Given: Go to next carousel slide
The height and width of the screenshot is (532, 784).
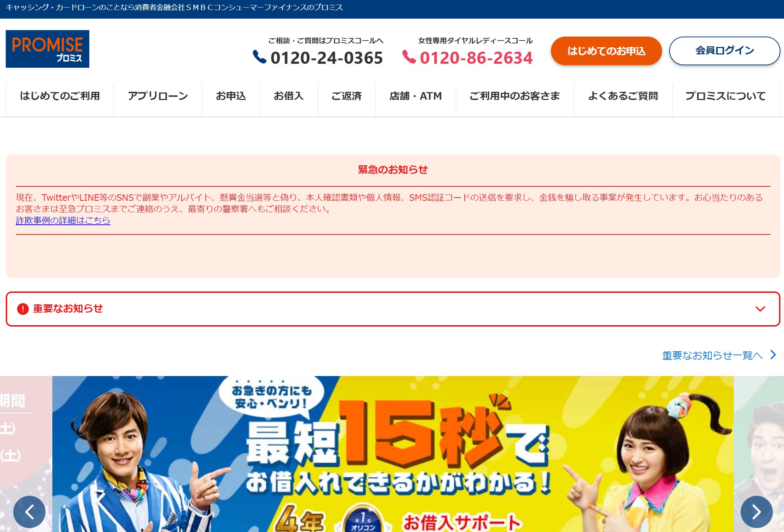Looking at the screenshot, I should [x=757, y=512].
